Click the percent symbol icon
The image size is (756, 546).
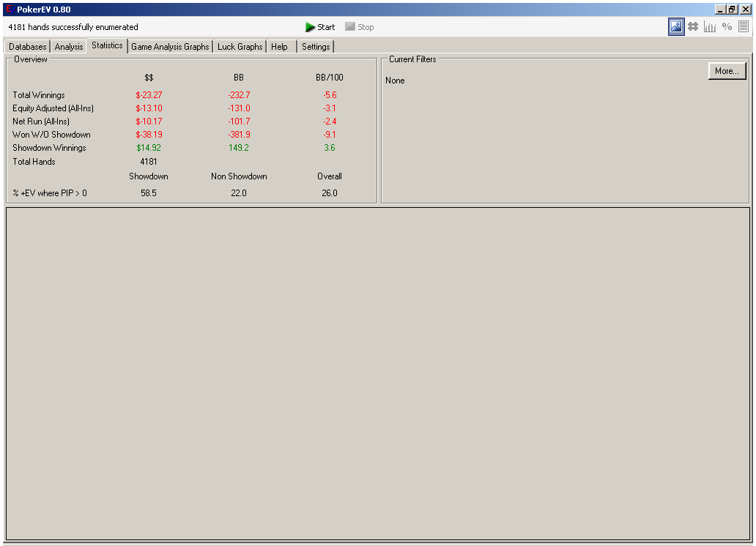pos(727,27)
